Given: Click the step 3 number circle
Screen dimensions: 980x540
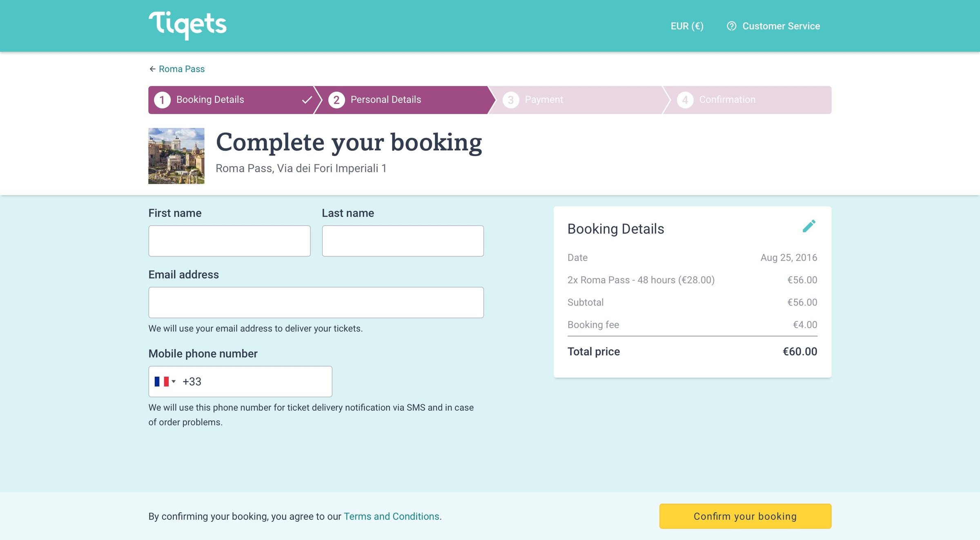Looking at the screenshot, I should (x=511, y=100).
